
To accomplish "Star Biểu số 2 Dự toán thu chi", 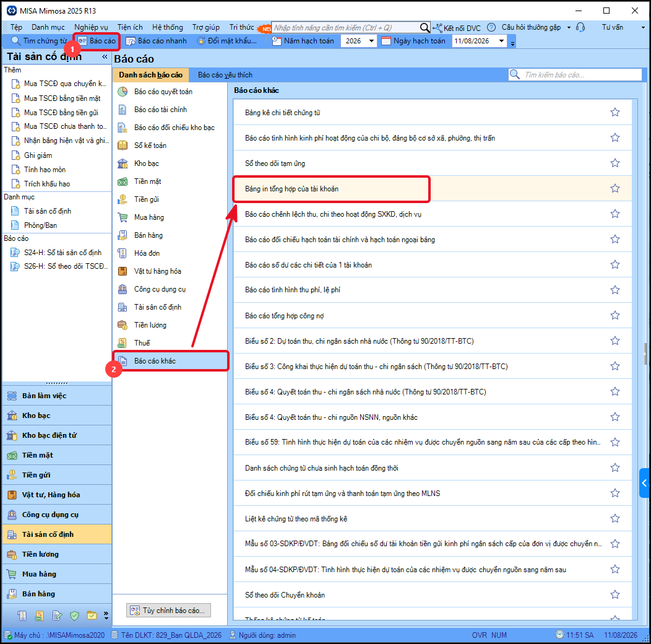I will point(615,341).
